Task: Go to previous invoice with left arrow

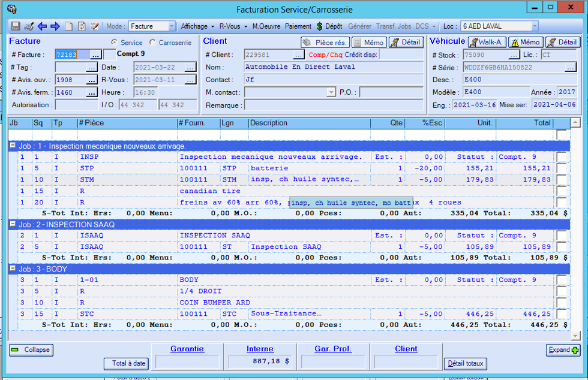Action: point(42,26)
